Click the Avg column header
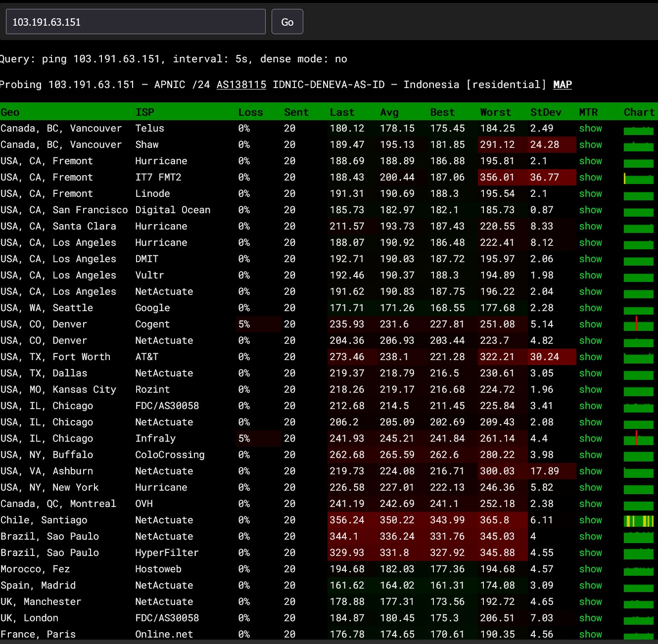The height and width of the screenshot is (644, 658). point(389,112)
